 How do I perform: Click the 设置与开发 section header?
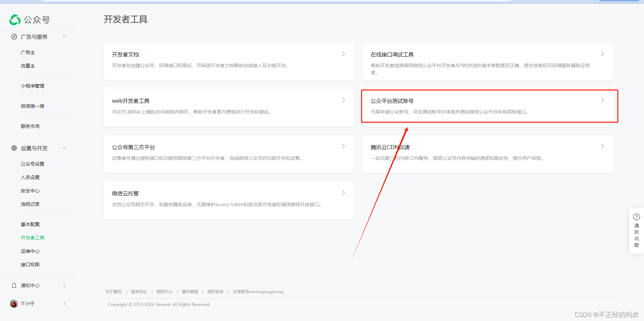point(34,148)
